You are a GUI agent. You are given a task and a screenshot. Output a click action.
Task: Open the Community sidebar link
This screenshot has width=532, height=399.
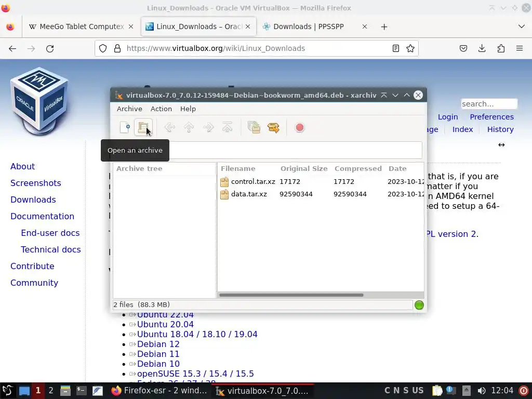pyautogui.click(x=34, y=283)
